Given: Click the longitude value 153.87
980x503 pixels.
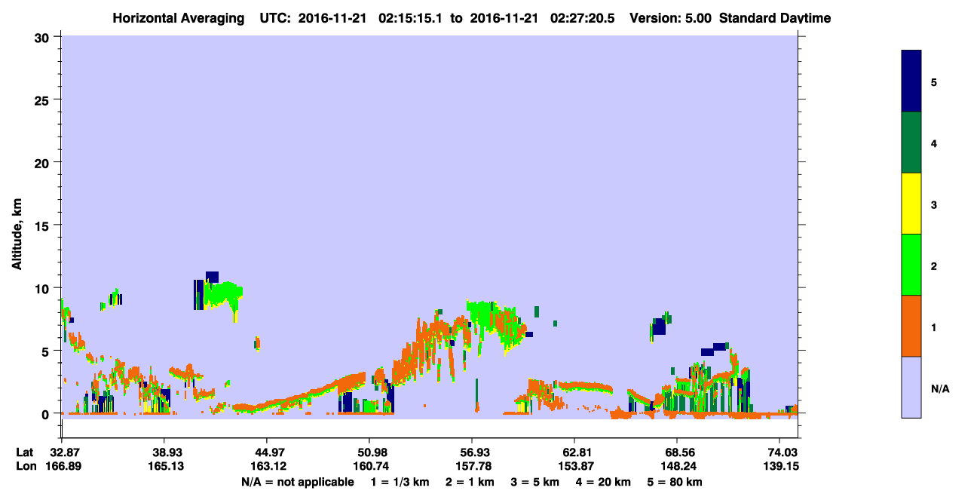Looking at the screenshot, I should click(x=574, y=466).
